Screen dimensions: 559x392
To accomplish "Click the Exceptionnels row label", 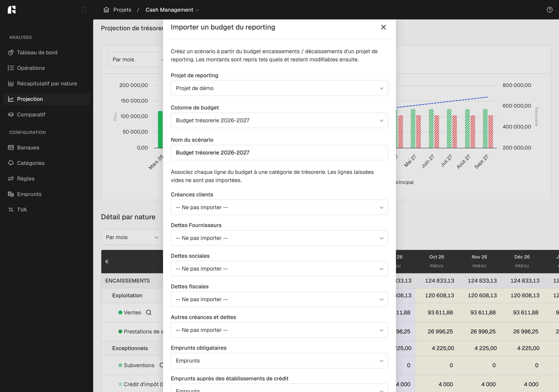I will 130,348.
